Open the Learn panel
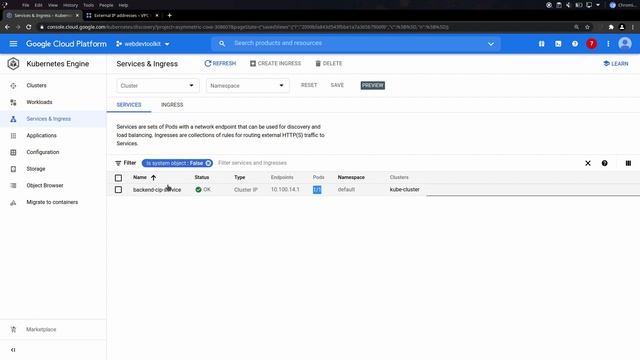The image size is (640, 360). [x=616, y=64]
